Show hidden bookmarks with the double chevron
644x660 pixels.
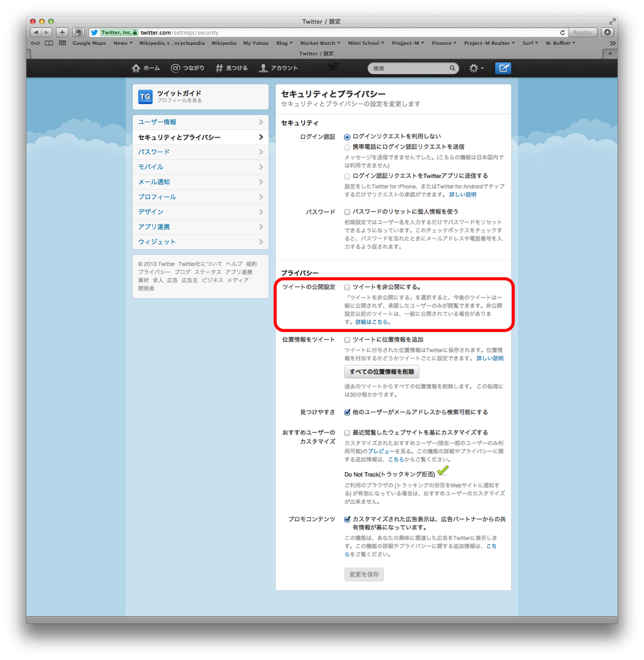[x=612, y=43]
